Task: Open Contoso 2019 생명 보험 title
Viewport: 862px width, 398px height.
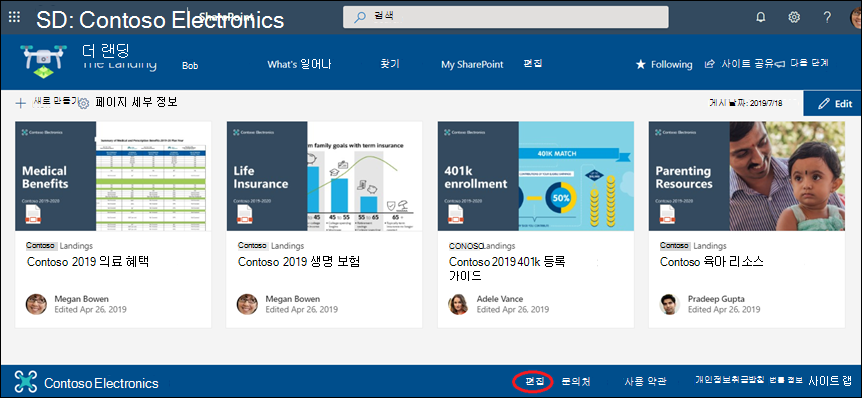Action: (x=299, y=262)
